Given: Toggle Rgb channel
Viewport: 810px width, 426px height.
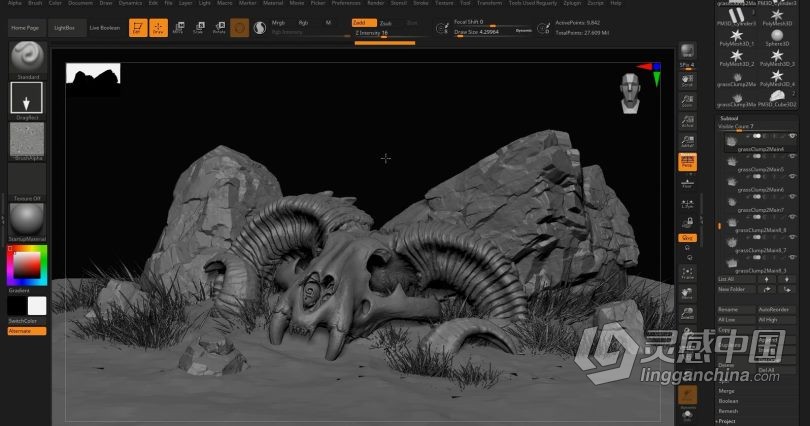Looking at the screenshot, I should point(303,23).
